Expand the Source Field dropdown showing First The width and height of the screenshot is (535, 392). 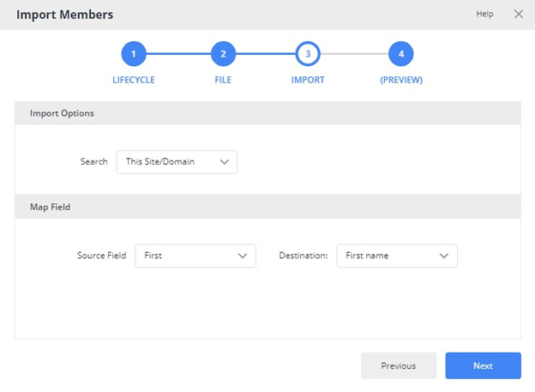195,256
